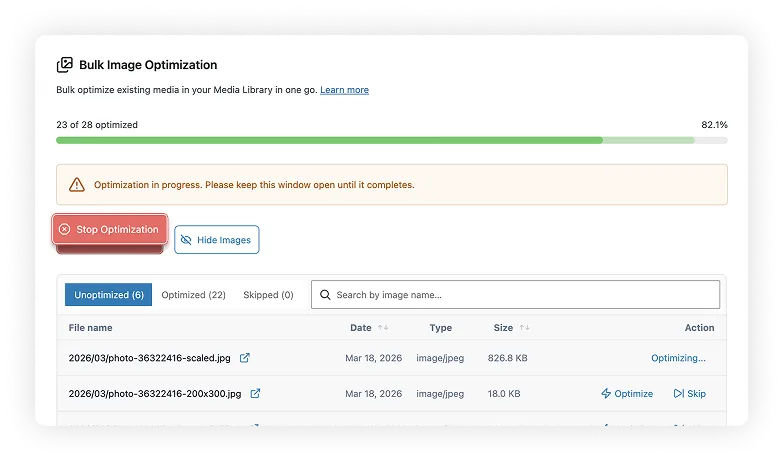Switch to the Skipped (0) tab

(x=268, y=295)
